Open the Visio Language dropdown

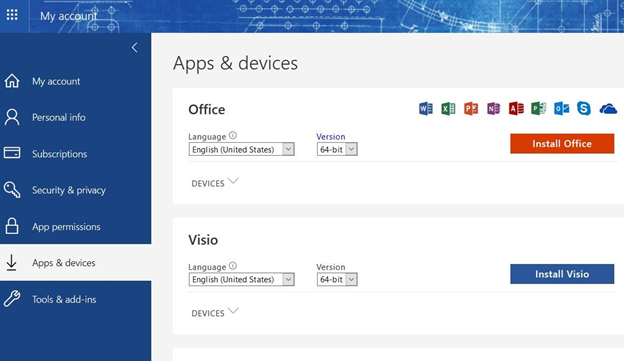click(x=242, y=279)
